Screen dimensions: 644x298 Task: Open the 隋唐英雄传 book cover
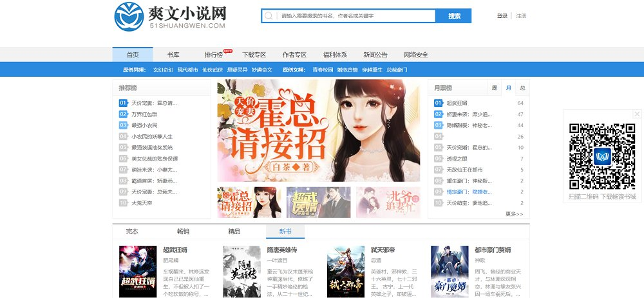click(x=241, y=271)
